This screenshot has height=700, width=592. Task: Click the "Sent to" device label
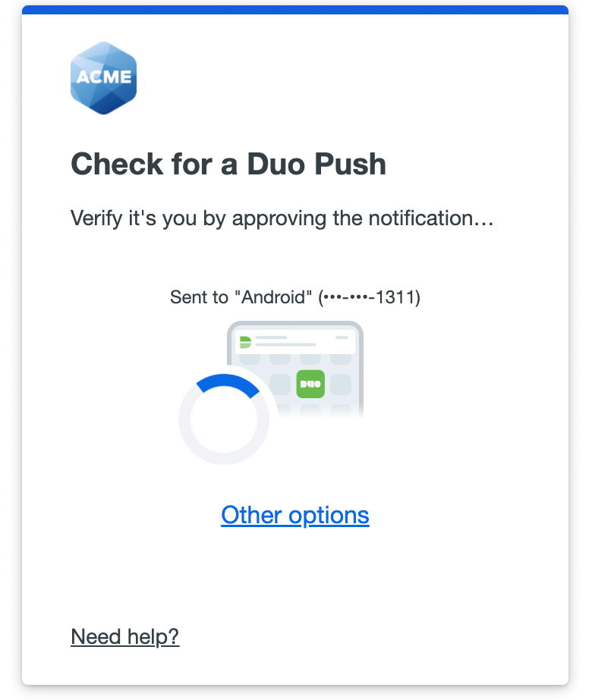tap(199, 297)
